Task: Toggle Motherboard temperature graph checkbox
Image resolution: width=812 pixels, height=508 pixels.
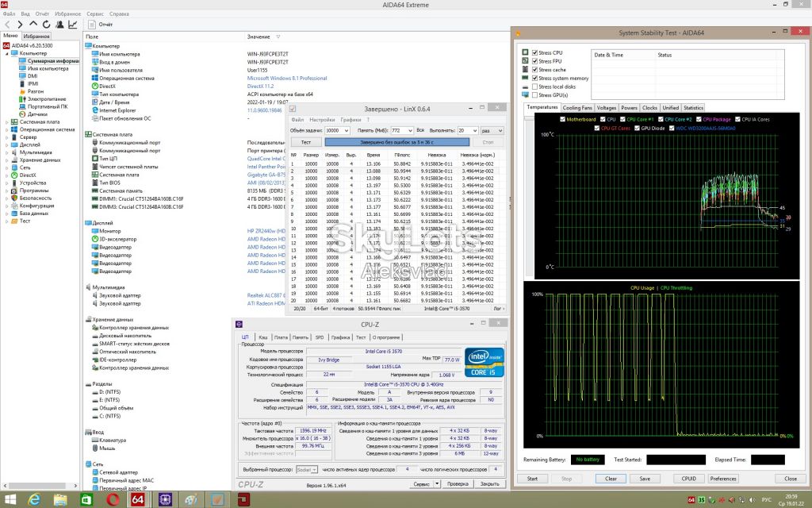Action: tap(562, 119)
